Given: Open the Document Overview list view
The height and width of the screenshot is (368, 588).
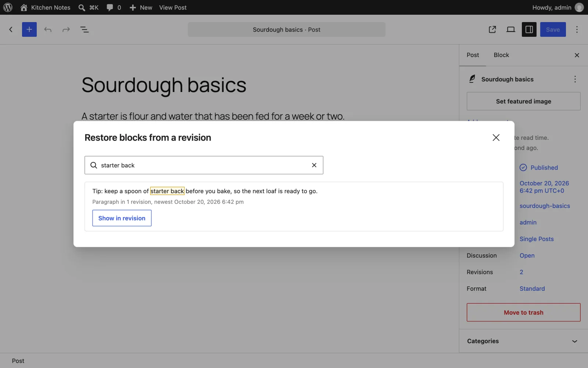Looking at the screenshot, I should (x=85, y=29).
